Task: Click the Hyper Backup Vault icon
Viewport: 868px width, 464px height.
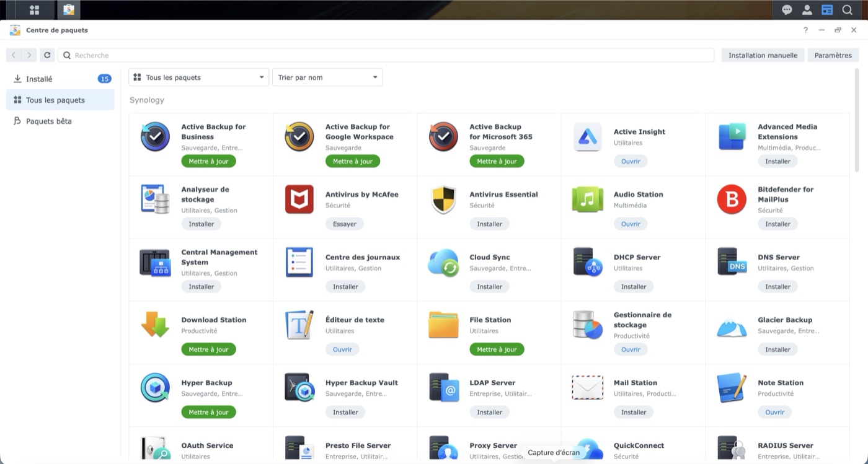Action: (x=299, y=388)
